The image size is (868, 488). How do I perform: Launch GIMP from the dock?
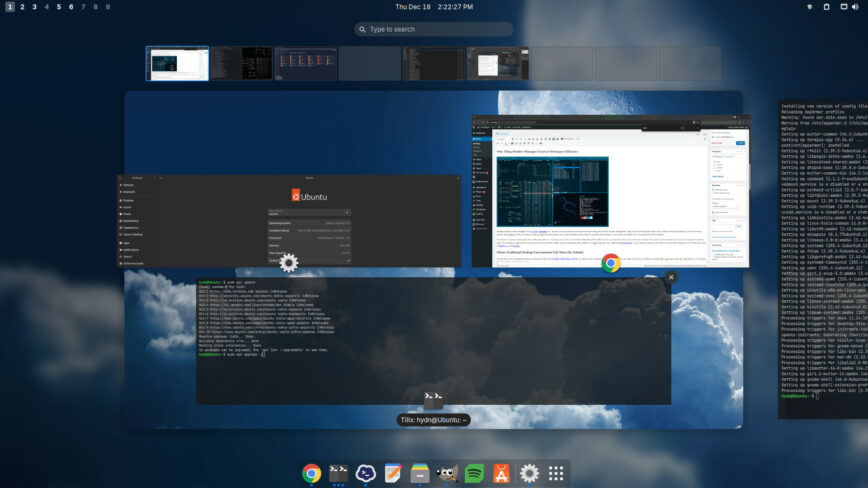point(448,473)
